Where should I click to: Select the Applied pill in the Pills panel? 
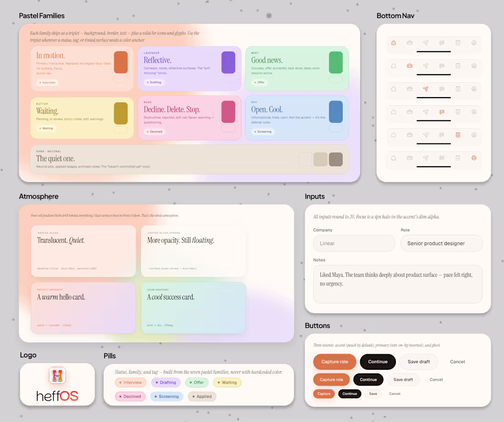tap(202, 397)
